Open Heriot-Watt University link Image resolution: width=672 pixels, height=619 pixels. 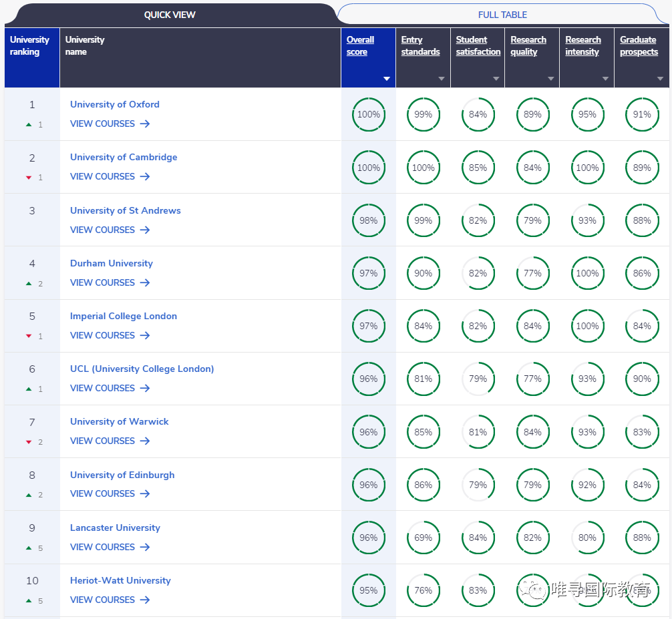pos(120,580)
